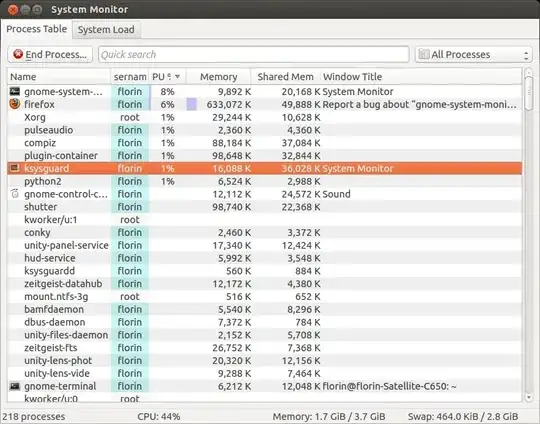The height and width of the screenshot is (424, 540).
Task: Switch to the Process Table tab
Action: [x=37, y=29]
